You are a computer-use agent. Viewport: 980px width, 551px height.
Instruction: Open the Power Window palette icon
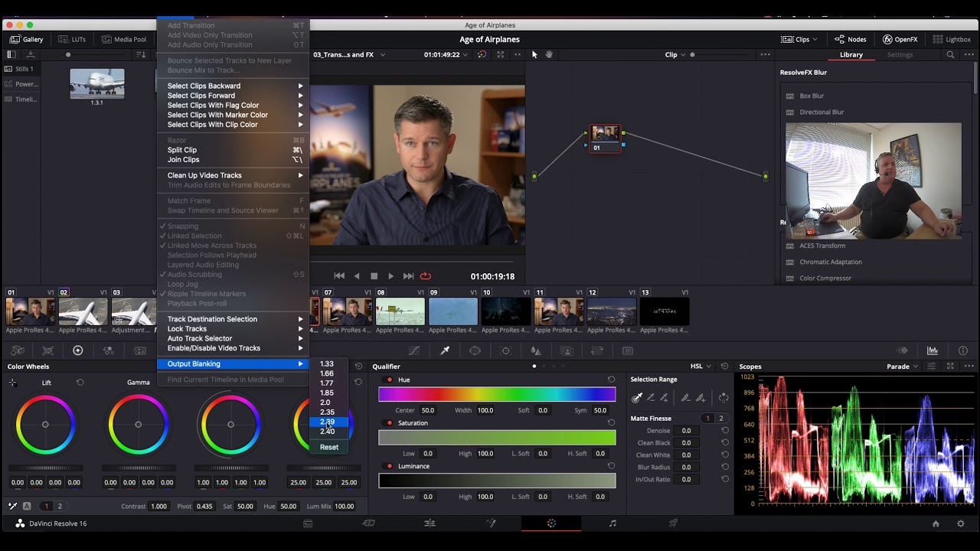(475, 350)
